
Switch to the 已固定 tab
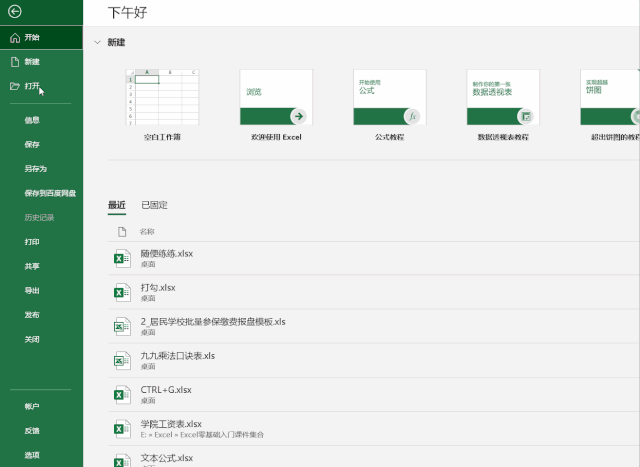154,205
